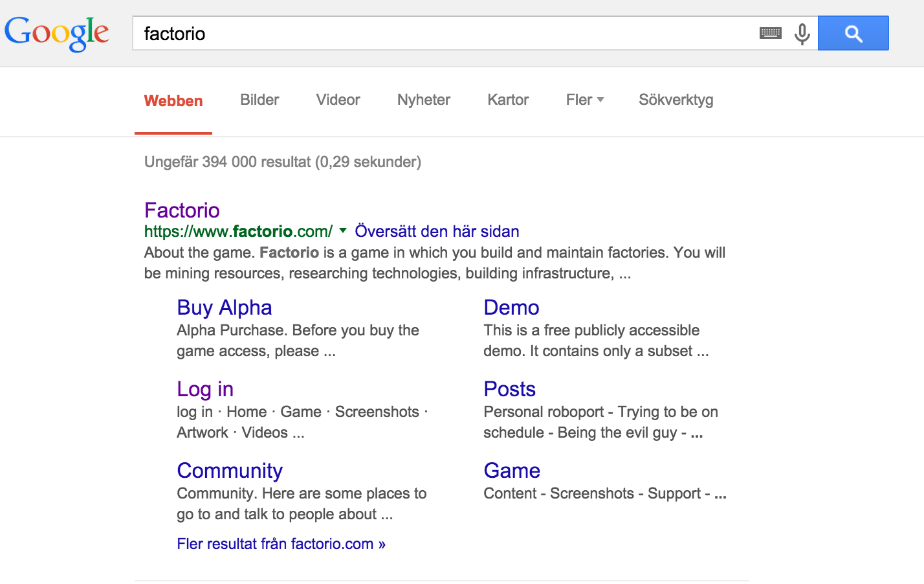Click 'This is a free publicly accessible' snippet

pos(596,341)
